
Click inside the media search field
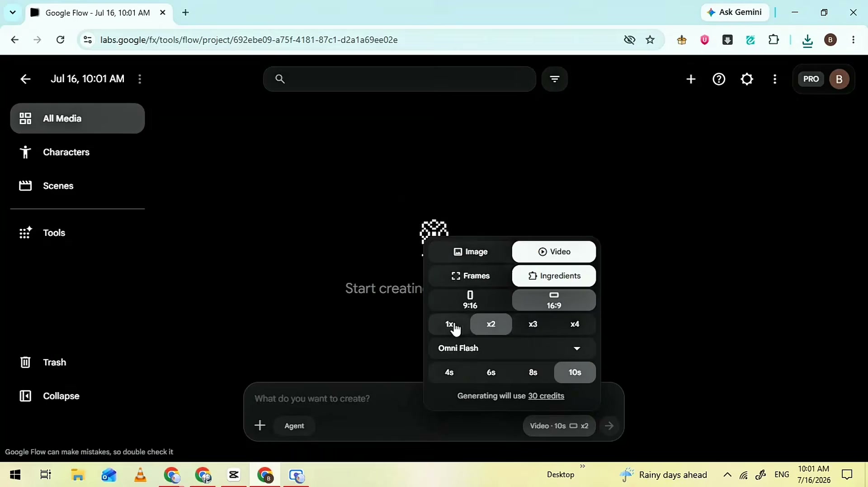point(400,79)
